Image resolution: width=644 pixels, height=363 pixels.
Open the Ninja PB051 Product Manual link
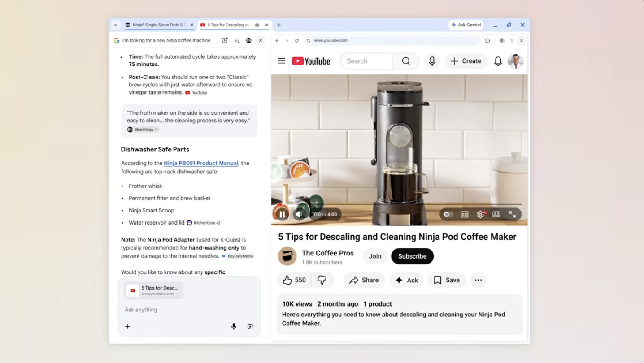[201, 163]
